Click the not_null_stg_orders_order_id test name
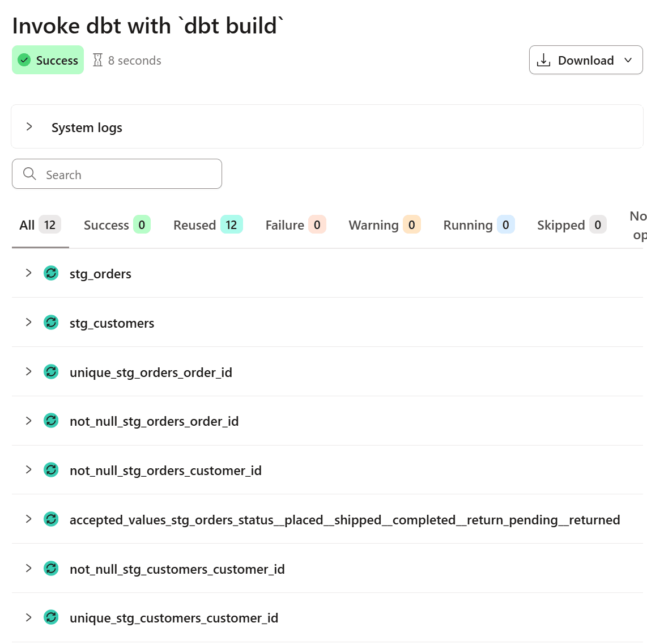 [x=154, y=421]
